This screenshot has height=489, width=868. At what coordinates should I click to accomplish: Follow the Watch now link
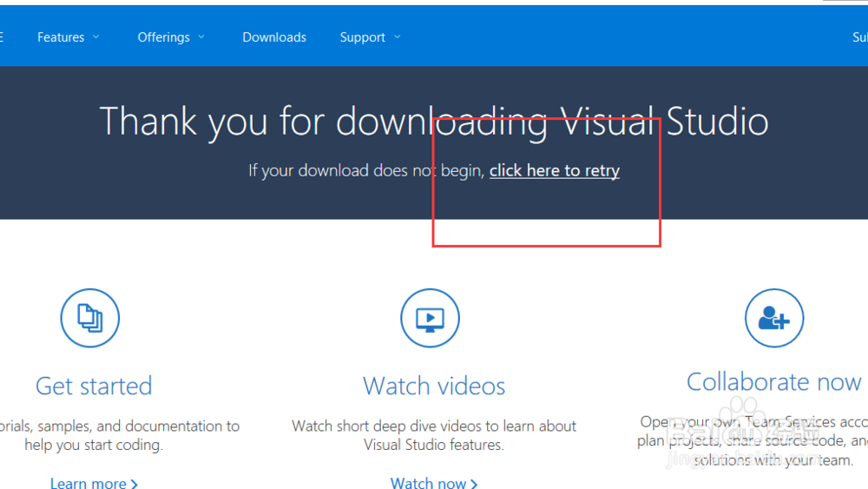coord(434,483)
